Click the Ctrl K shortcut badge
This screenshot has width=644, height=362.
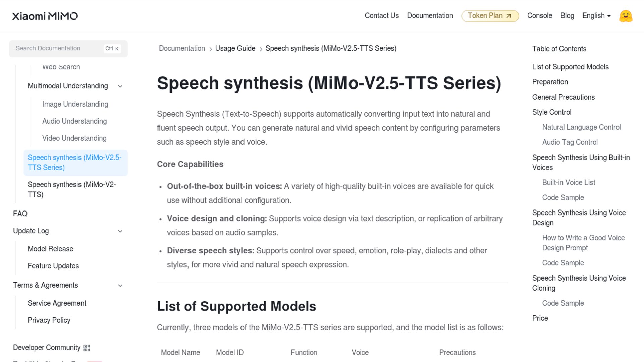pyautogui.click(x=112, y=49)
